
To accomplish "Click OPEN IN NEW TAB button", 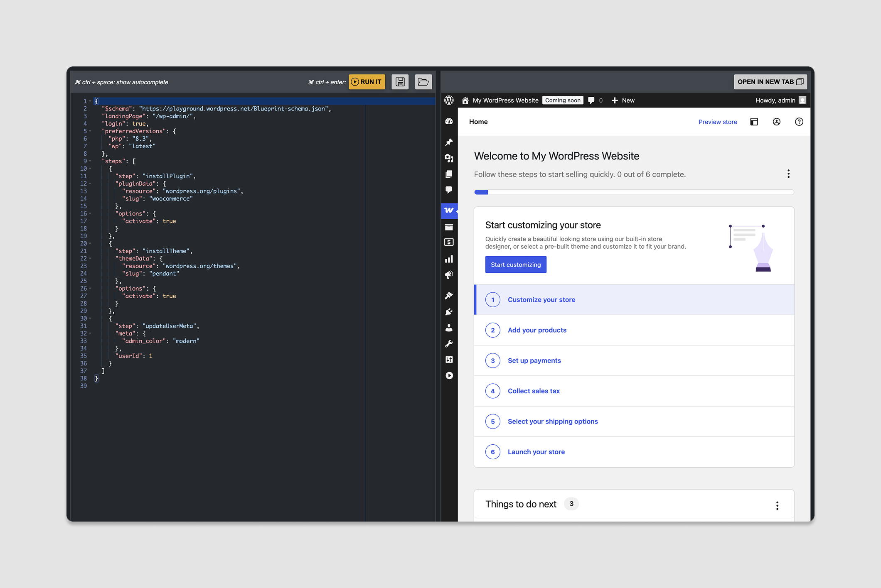I will tap(770, 82).
